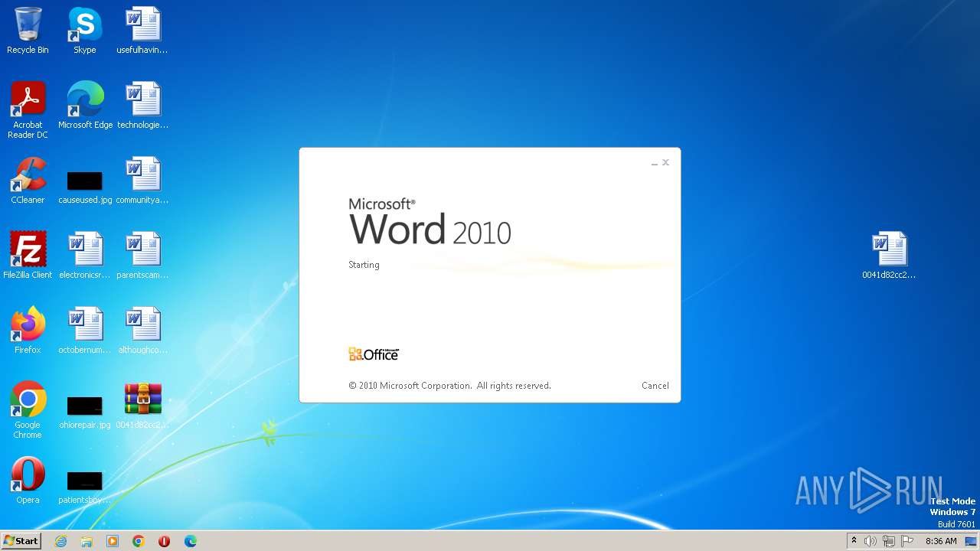
Task: Open the Opera desktop shortcut
Action: [28, 481]
